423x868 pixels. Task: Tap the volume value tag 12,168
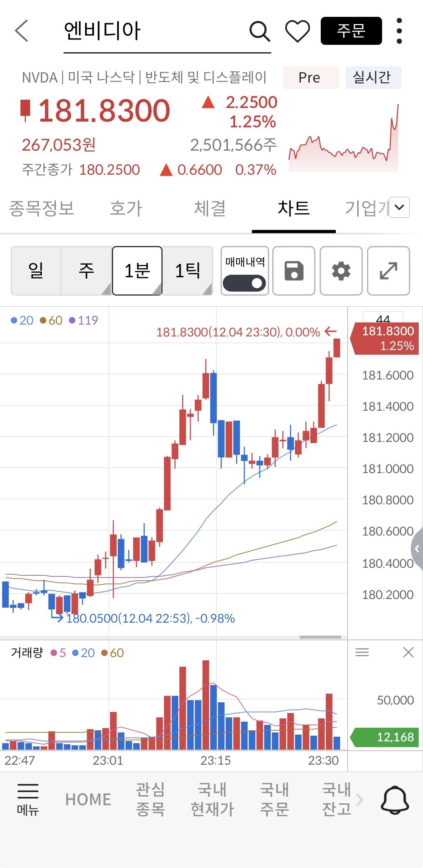tap(385, 737)
